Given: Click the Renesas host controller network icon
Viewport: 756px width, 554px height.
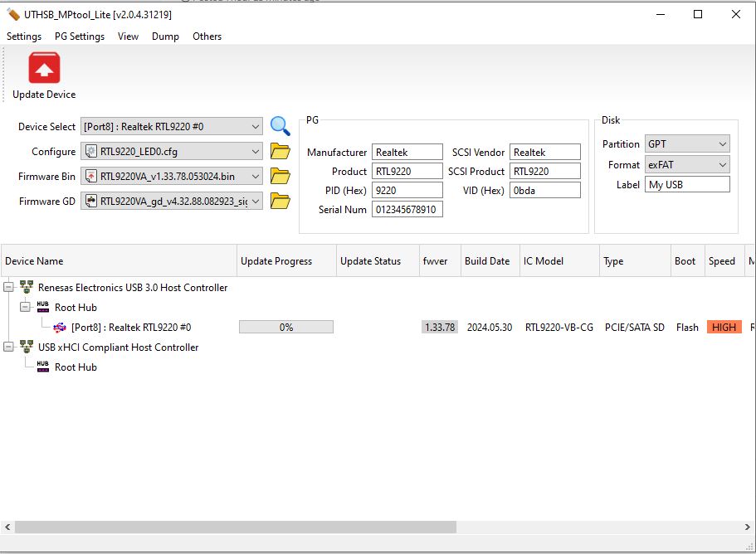Looking at the screenshot, I should click(x=27, y=287).
